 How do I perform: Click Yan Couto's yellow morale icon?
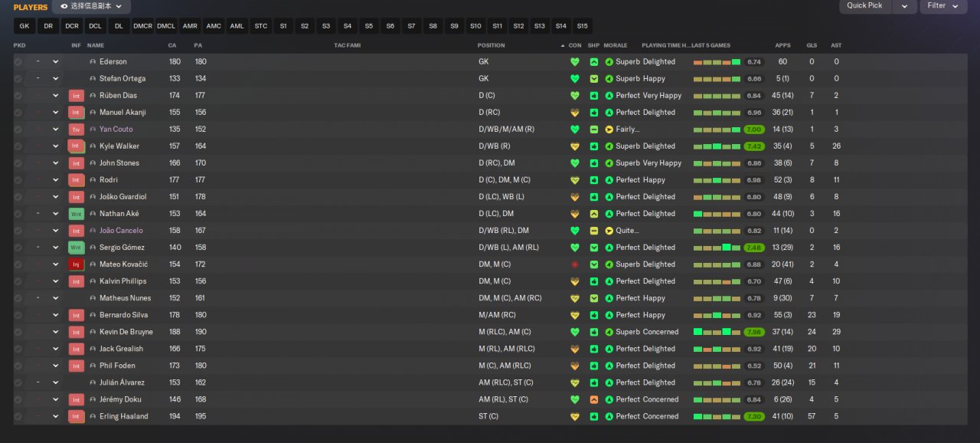pos(609,130)
